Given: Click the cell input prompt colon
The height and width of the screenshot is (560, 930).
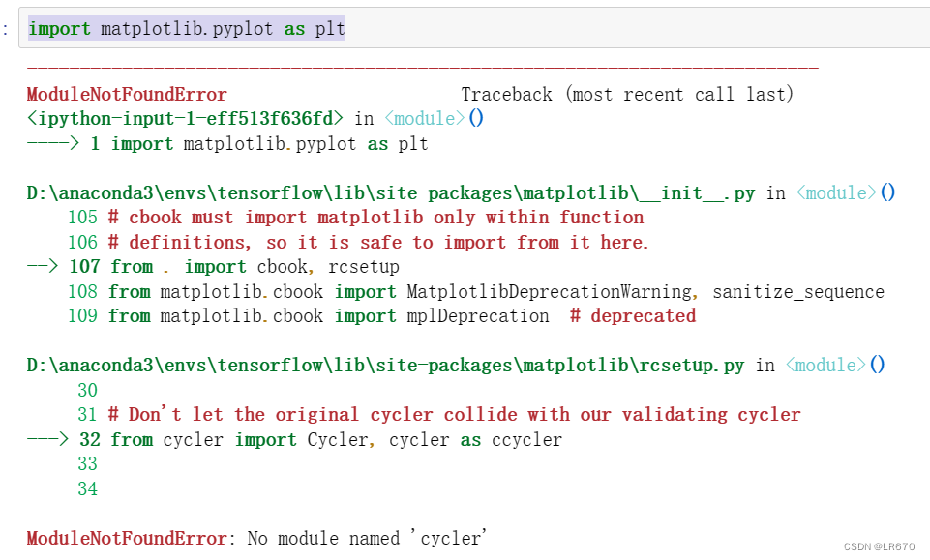Looking at the screenshot, I should pos(6,28).
